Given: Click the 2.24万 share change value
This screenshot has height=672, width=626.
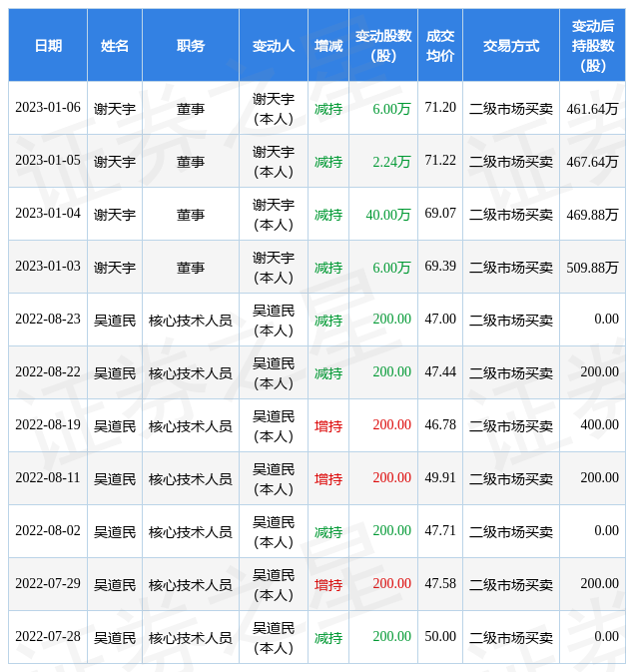Looking at the screenshot, I should (x=391, y=162).
